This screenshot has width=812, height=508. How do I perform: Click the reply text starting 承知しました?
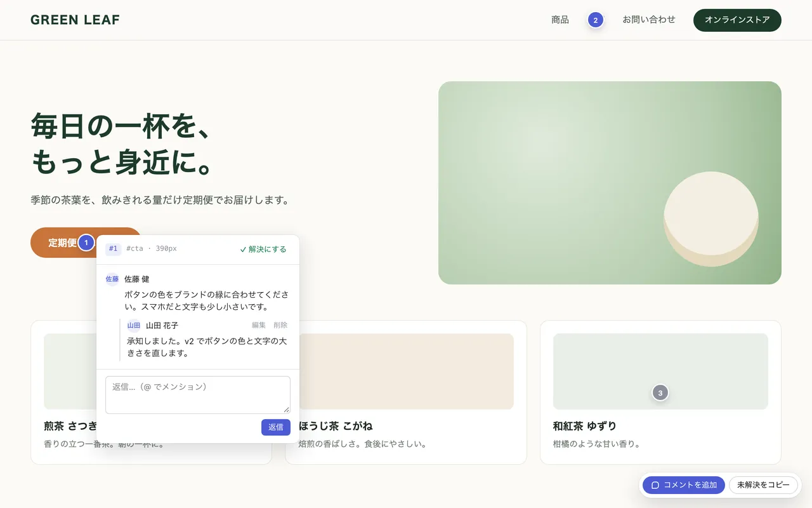[x=207, y=347]
